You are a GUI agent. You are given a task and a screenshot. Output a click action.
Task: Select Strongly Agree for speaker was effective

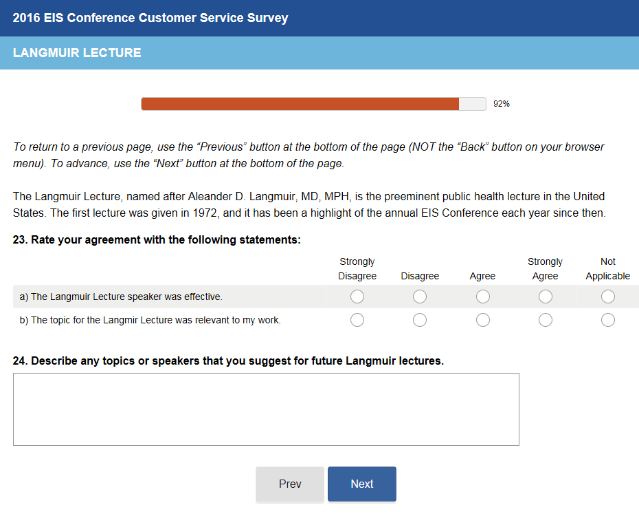coord(545,297)
